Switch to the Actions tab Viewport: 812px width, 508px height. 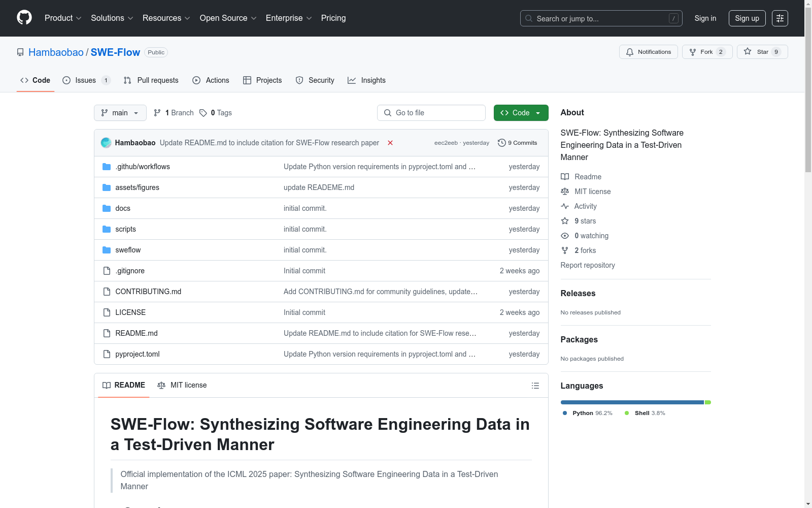tap(211, 80)
